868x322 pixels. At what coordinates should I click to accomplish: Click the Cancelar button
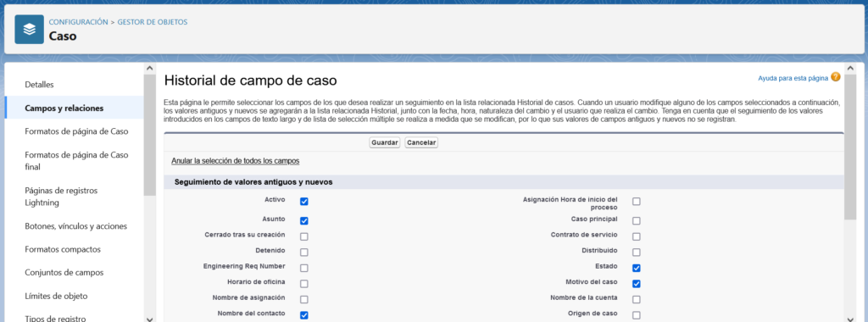(421, 142)
